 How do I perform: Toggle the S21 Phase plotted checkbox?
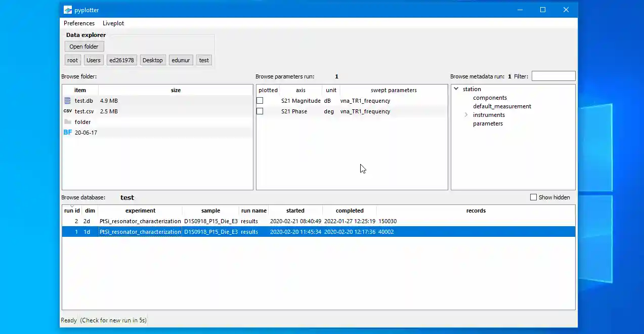[x=260, y=111]
